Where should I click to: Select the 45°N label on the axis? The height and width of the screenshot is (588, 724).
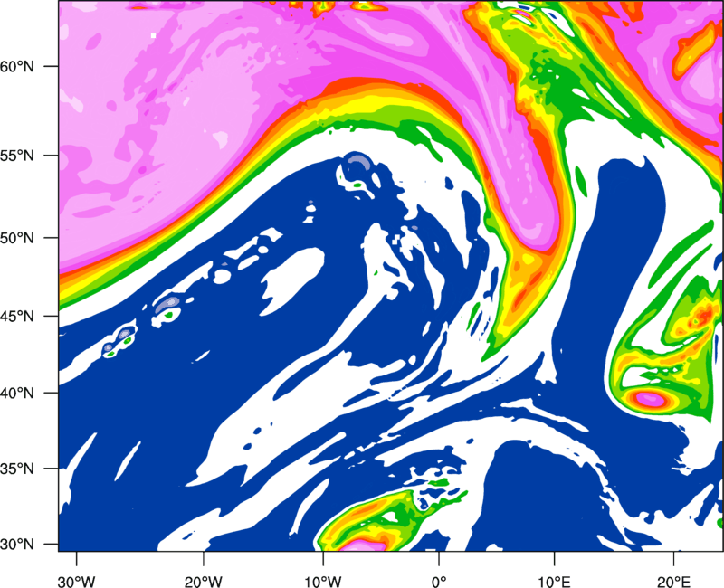17,316
